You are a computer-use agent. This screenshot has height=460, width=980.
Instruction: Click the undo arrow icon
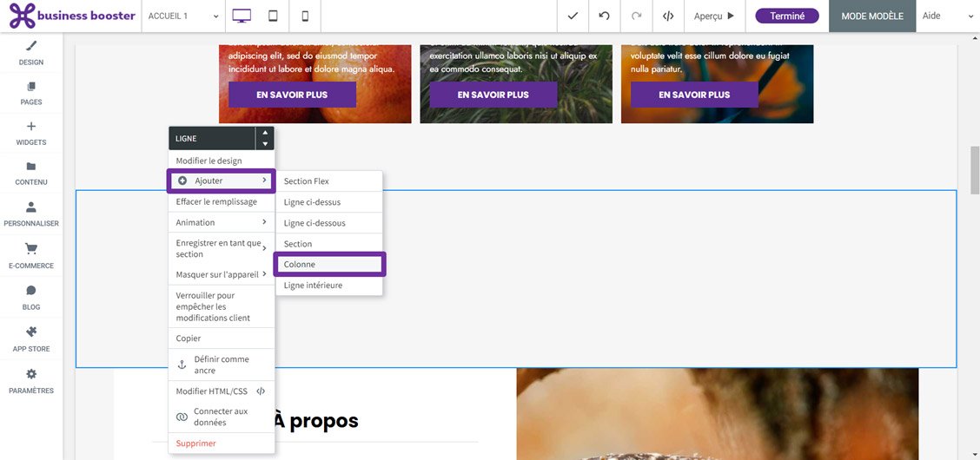click(604, 16)
